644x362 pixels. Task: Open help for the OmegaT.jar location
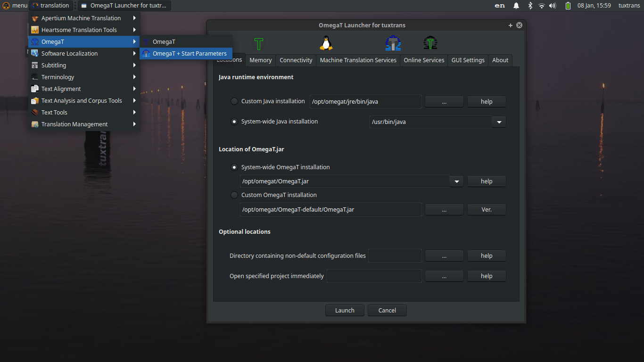487,181
